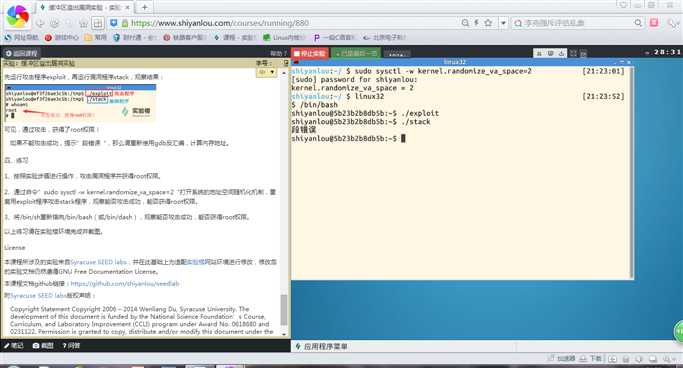The height and width of the screenshot is (368, 683).
Task: Click the '笔记' notes button
Action: click(x=14, y=345)
